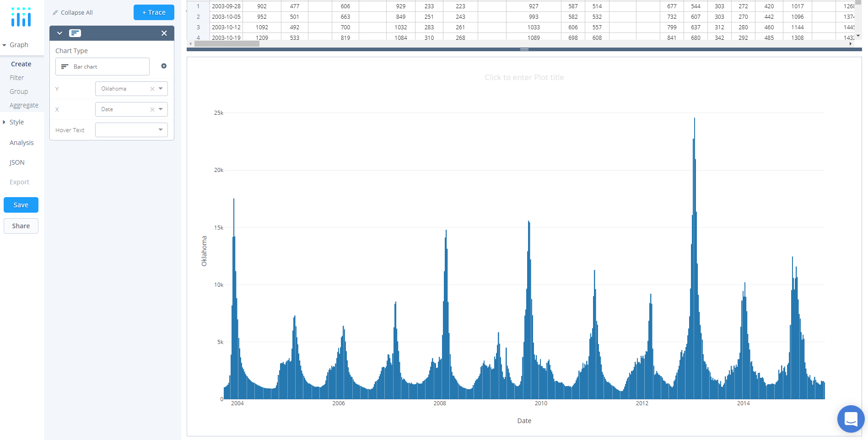Select table cell 2003-10-12
Viewport: 868px width, 440px height.
pos(226,27)
